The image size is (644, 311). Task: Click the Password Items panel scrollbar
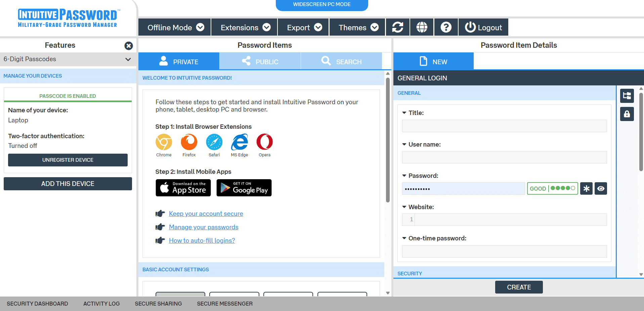tap(388, 140)
